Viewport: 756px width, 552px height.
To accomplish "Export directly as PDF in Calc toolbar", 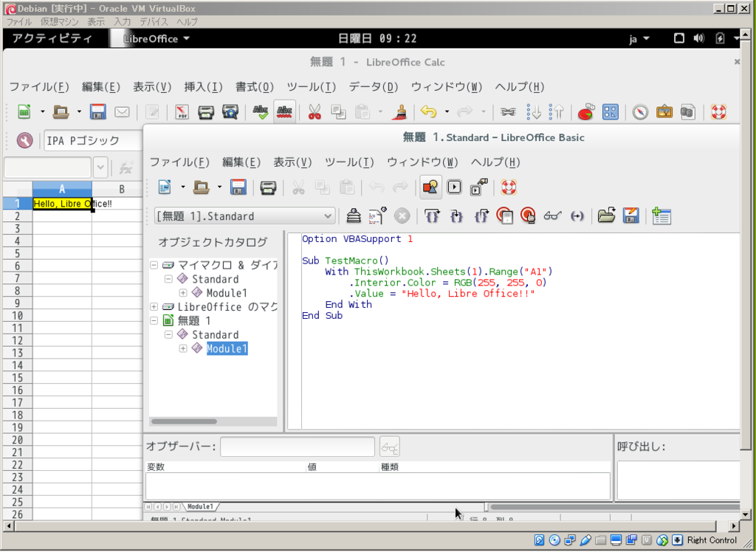I will point(182,112).
